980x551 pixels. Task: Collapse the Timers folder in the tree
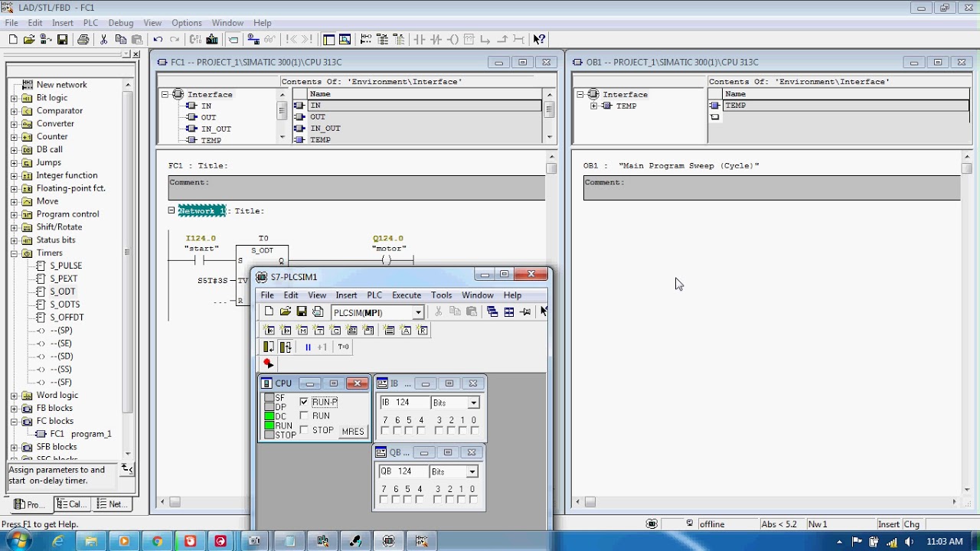click(14, 253)
